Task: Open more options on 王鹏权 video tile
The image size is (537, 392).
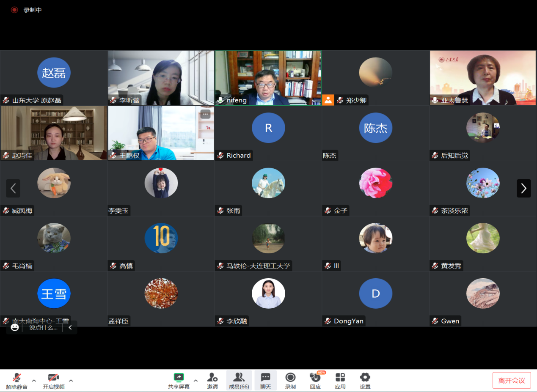Action: pos(205,114)
